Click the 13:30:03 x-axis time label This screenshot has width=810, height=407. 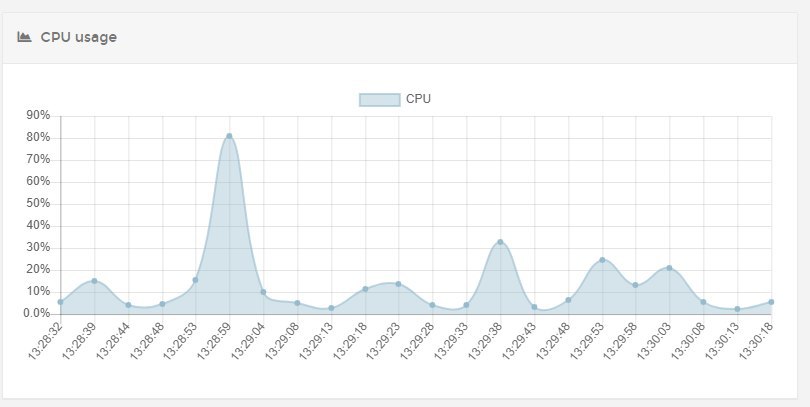(x=655, y=340)
